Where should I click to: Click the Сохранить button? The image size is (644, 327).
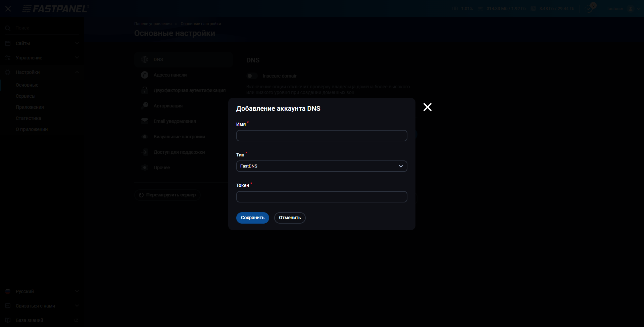point(252,218)
